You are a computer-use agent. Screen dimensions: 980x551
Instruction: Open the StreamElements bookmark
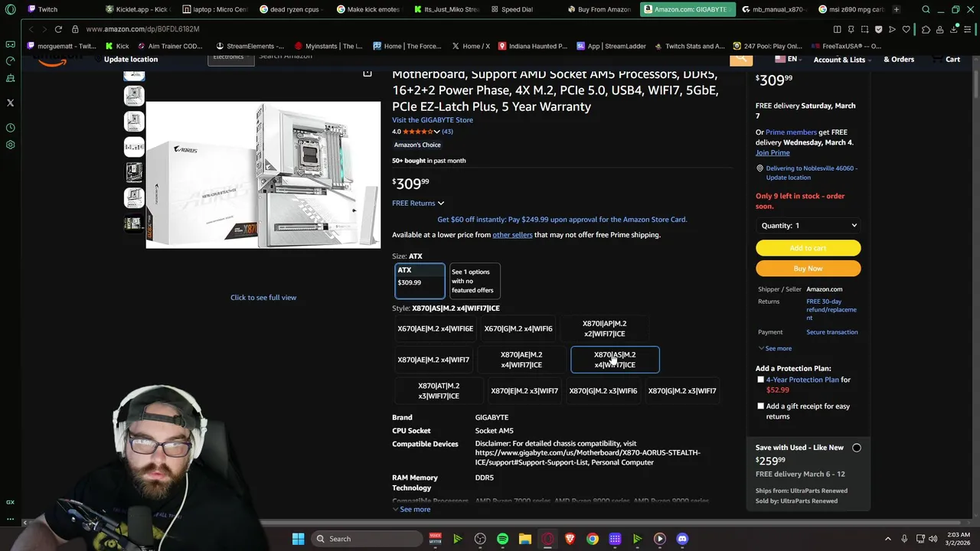pyautogui.click(x=250, y=46)
